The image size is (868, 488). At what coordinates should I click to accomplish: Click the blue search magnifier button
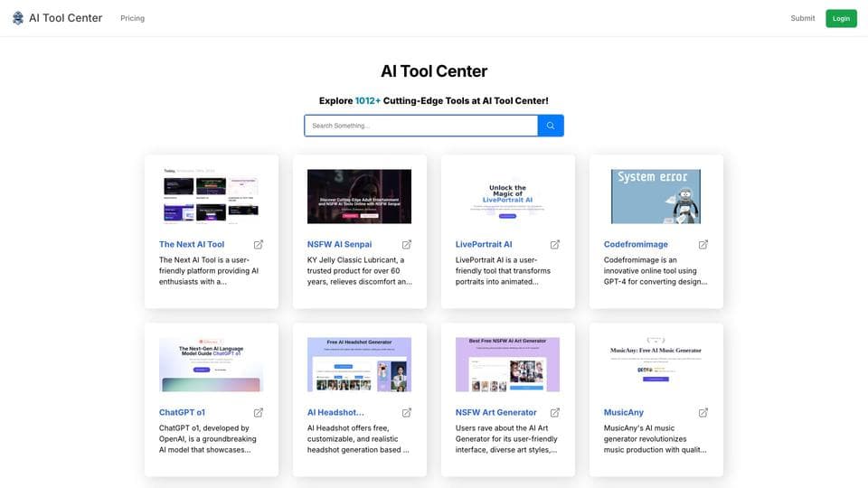pos(551,126)
